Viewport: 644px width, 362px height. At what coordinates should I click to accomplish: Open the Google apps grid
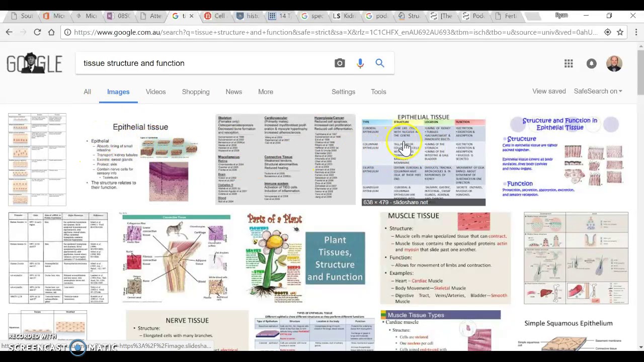(569, 63)
